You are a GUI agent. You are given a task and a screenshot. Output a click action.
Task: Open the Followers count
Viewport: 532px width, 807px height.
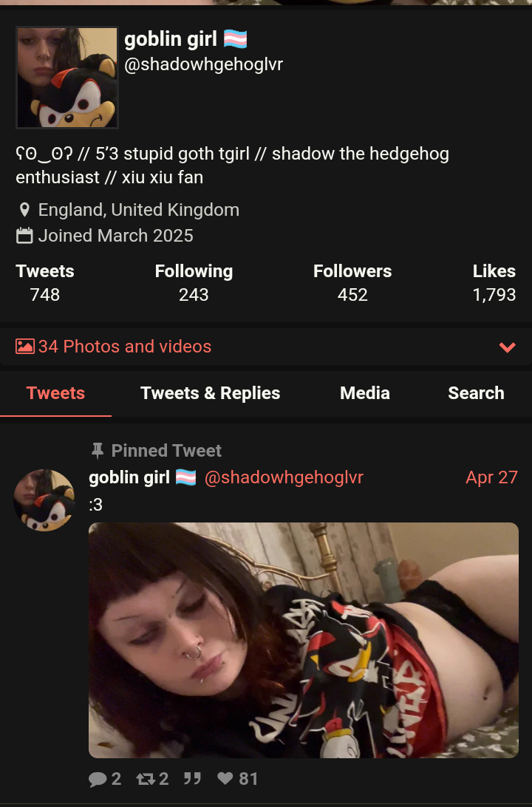coord(352,283)
